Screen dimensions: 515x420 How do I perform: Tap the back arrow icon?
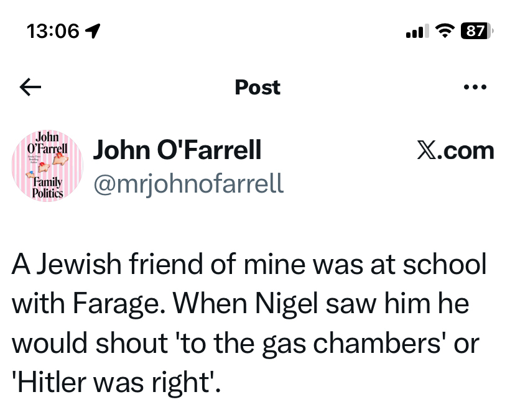30,88
